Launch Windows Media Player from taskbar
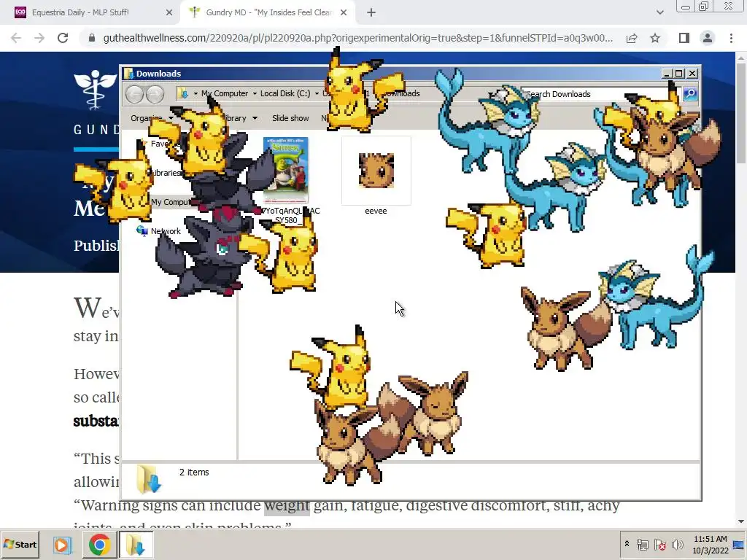747x560 pixels. (61, 545)
